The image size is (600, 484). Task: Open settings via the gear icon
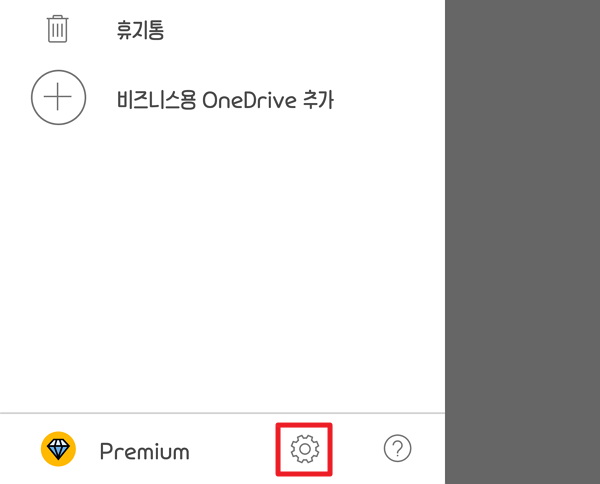(x=305, y=449)
